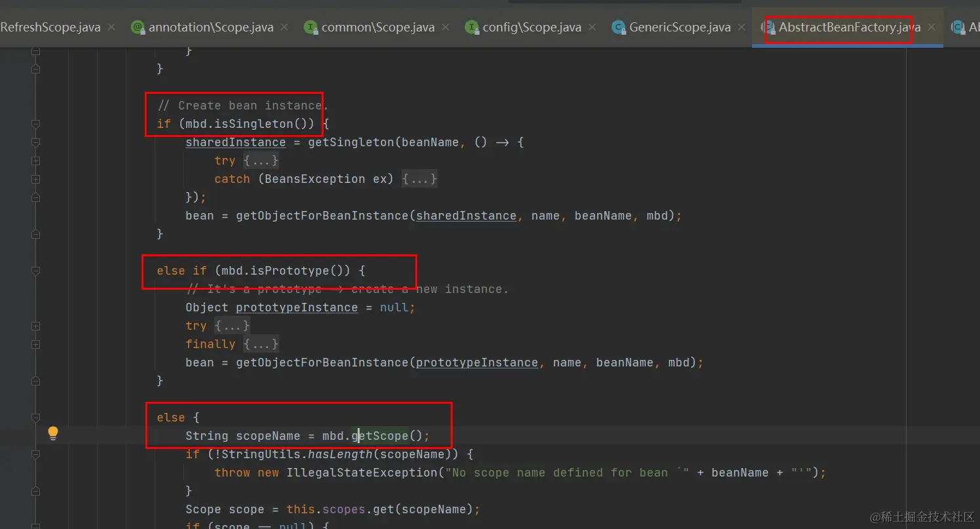Click prototypeInstance argument in getObjectForBeanInstance call
980x529 pixels.
[477, 362]
